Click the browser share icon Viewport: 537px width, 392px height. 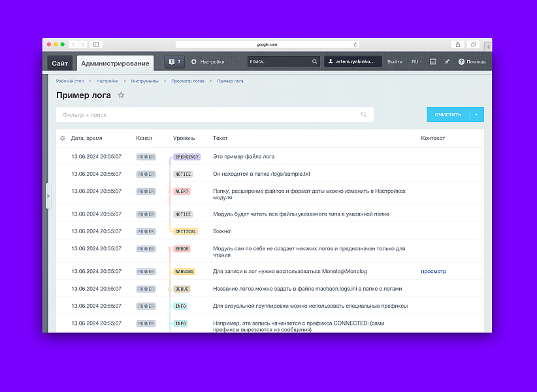(x=458, y=44)
